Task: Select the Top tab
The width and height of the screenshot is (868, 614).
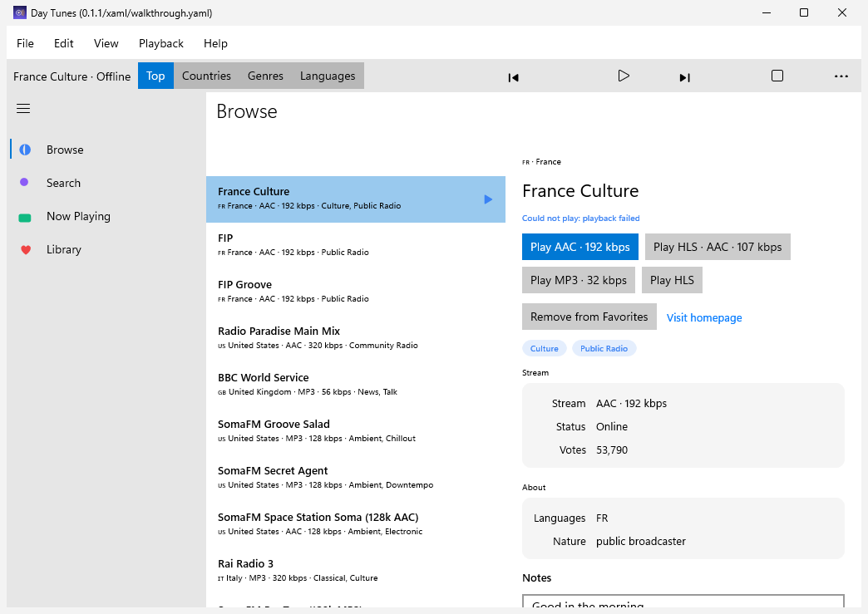Action: point(155,76)
